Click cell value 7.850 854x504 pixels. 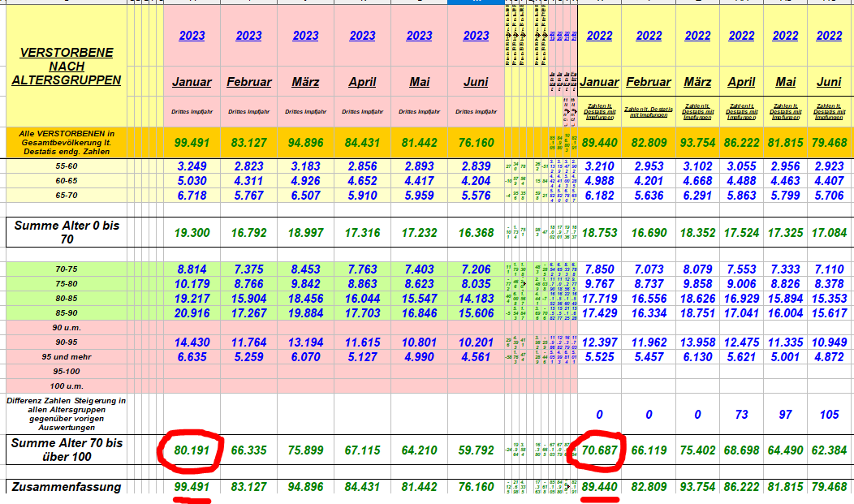(x=599, y=269)
